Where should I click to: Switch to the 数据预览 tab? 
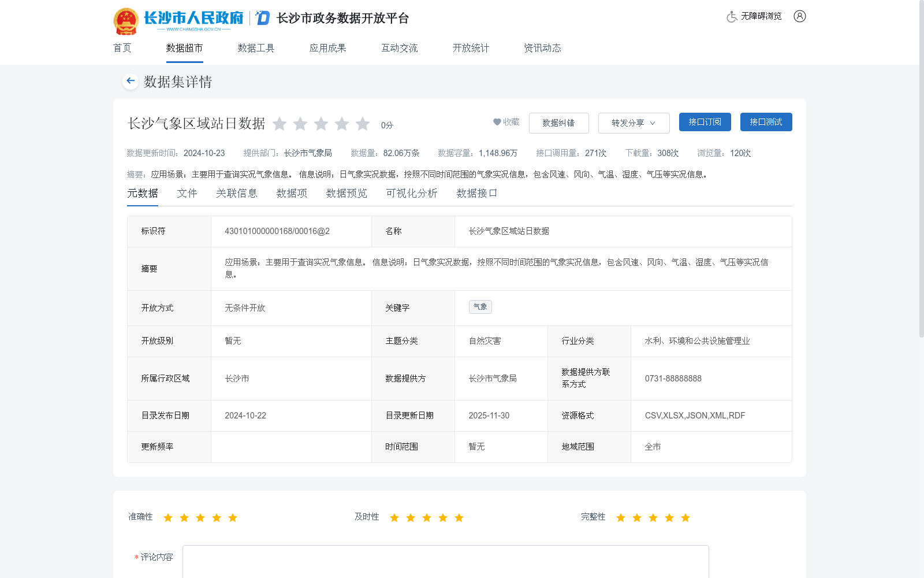[x=346, y=193]
